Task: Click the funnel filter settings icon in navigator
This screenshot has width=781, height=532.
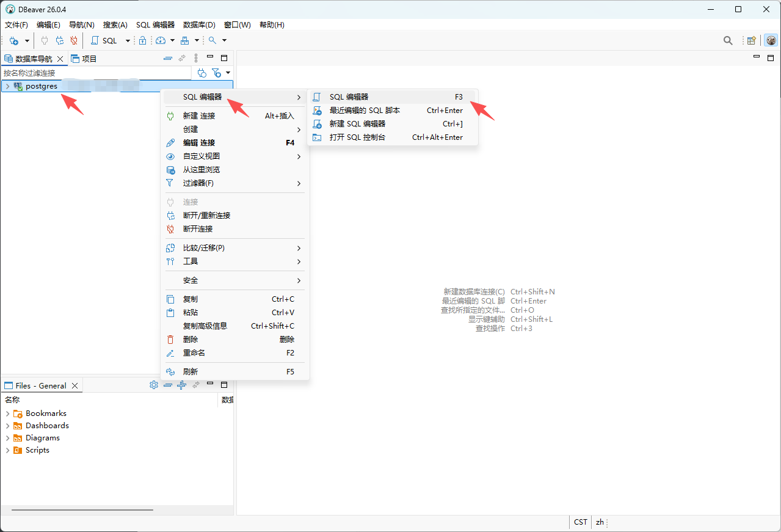Action: tap(216, 73)
